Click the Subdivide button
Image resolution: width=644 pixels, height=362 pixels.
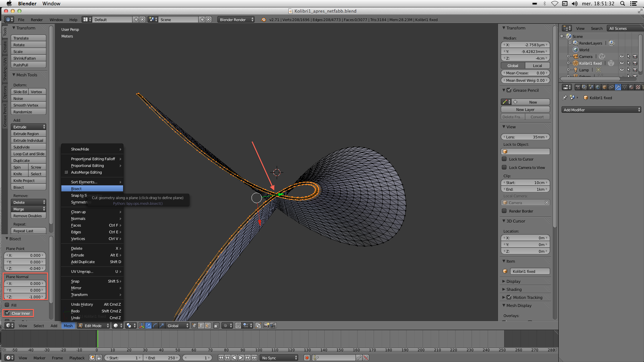pyautogui.click(x=29, y=147)
